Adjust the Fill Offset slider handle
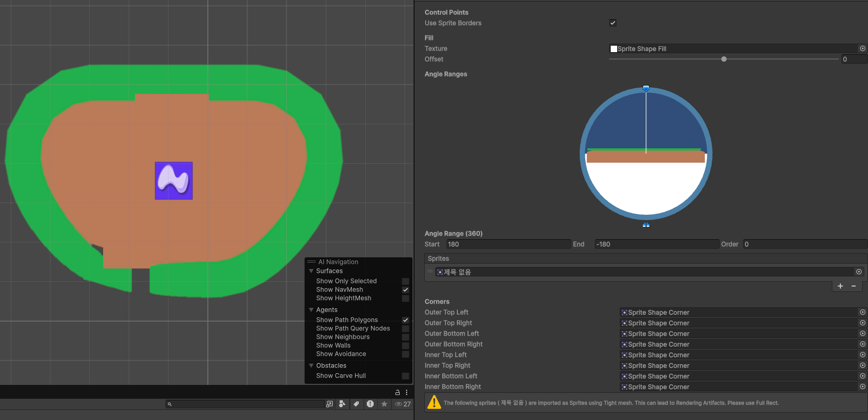The height and width of the screenshot is (420, 868). (724, 59)
